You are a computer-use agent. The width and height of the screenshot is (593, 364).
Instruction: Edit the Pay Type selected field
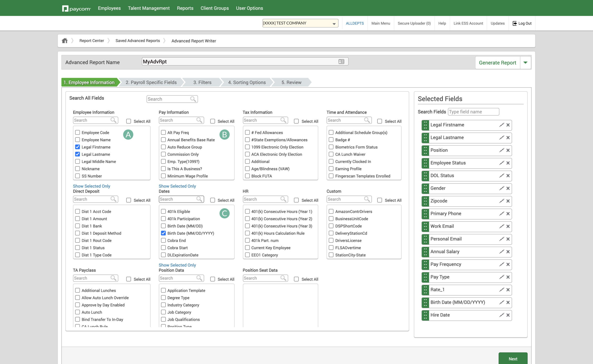[502, 277]
